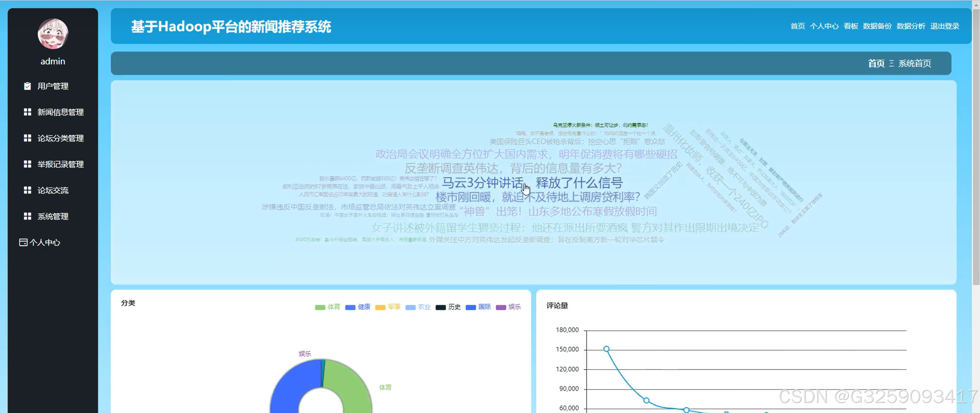The height and width of the screenshot is (413, 980).
Task: Click the grid icon beside 新闻信息管理
Action: (27, 112)
